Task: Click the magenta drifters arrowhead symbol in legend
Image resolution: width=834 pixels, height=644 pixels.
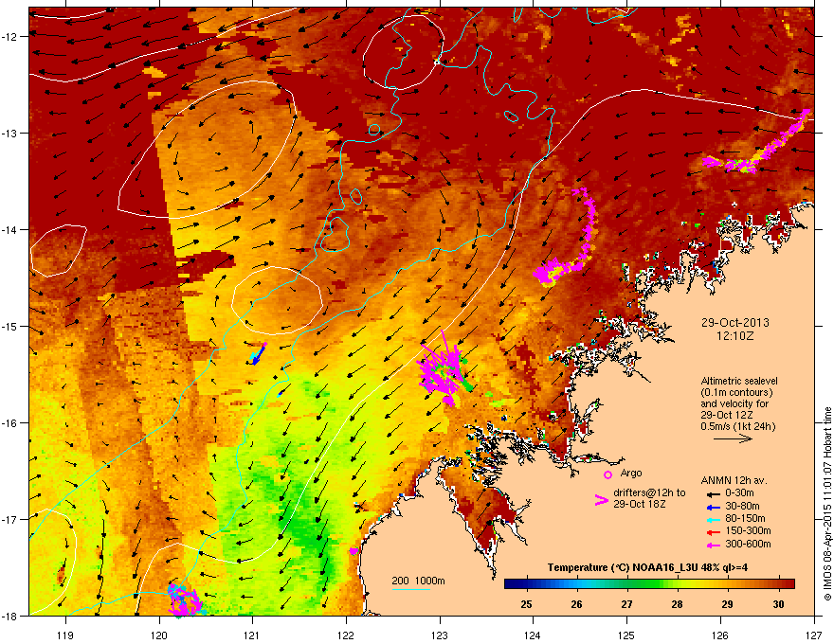Action: (601, 499)
